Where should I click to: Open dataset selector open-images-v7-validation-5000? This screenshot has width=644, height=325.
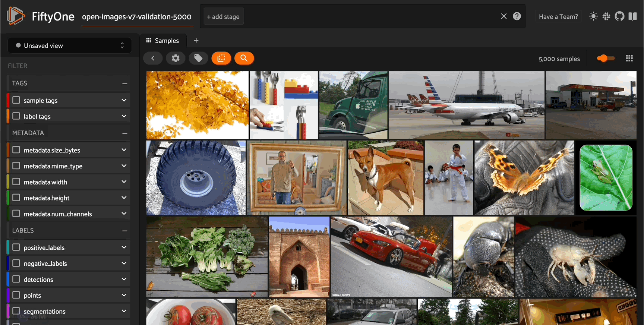coord(137,17)
